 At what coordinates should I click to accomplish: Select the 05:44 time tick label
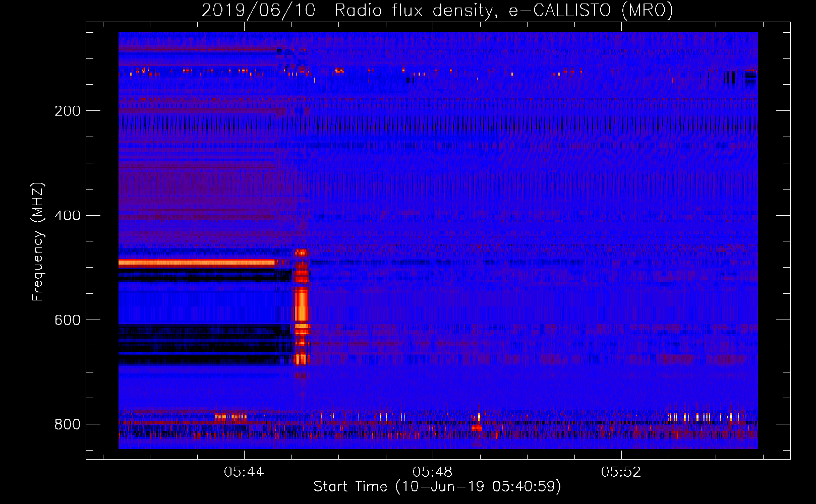244,472
